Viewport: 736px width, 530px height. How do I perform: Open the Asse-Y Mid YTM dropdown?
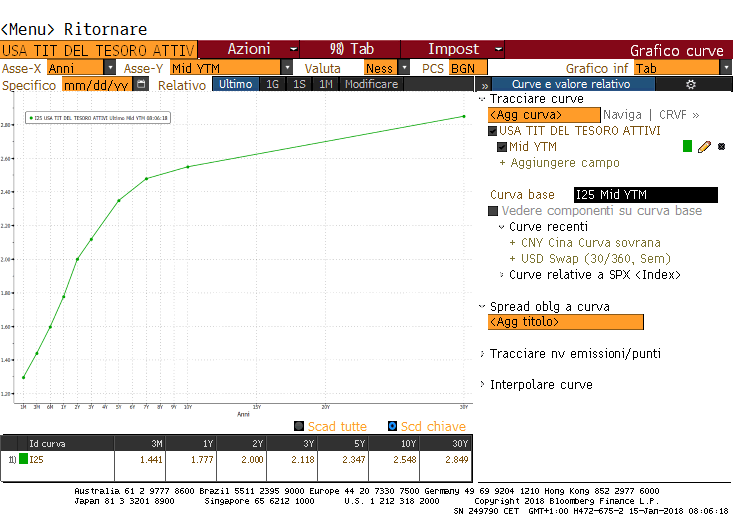click(x=287, y=68)
